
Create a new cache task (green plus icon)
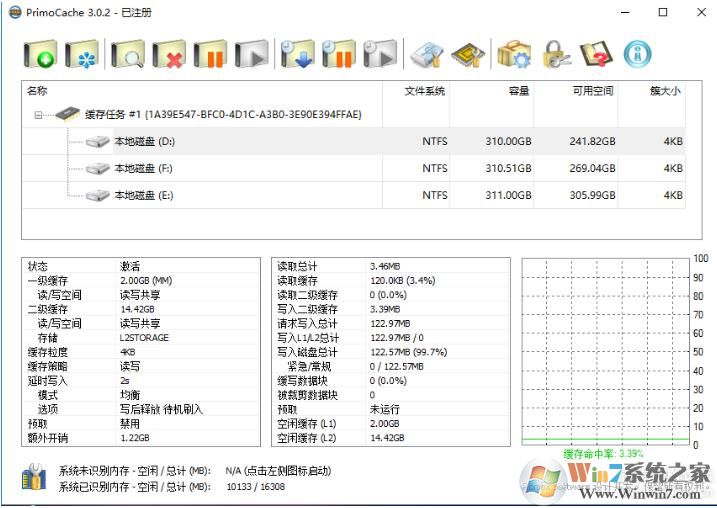point(40,54)
